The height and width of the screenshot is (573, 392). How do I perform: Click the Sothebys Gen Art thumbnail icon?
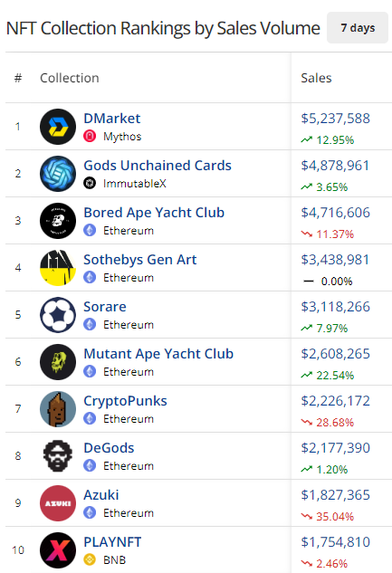[58, 268]
